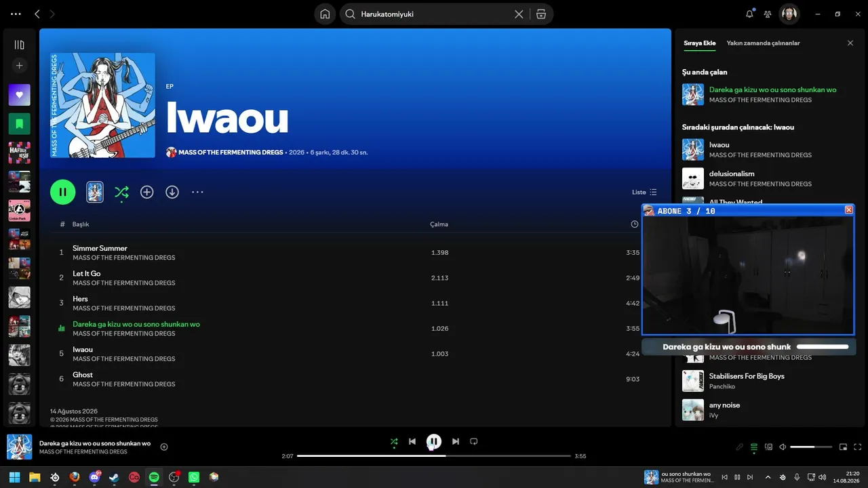The image size is (868, 488).
Task: Open Firefox from the taskbar
Action: (75, 477)
